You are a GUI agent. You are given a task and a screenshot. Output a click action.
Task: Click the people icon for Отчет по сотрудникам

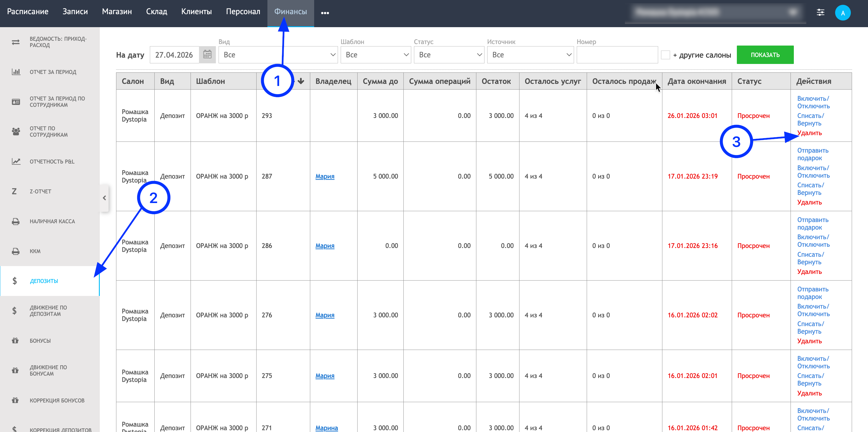pos(15,132)
